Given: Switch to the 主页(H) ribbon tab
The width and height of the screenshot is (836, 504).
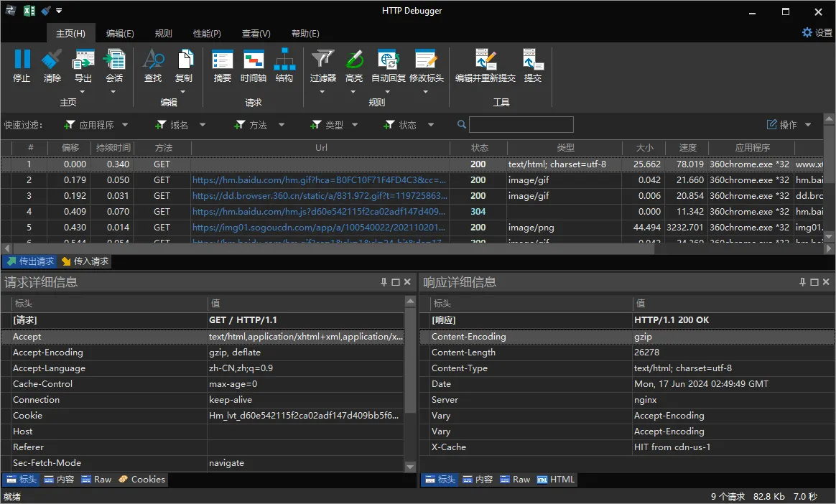Looking at the screenshot, I should pyautogui.click(x=71, y=33).
